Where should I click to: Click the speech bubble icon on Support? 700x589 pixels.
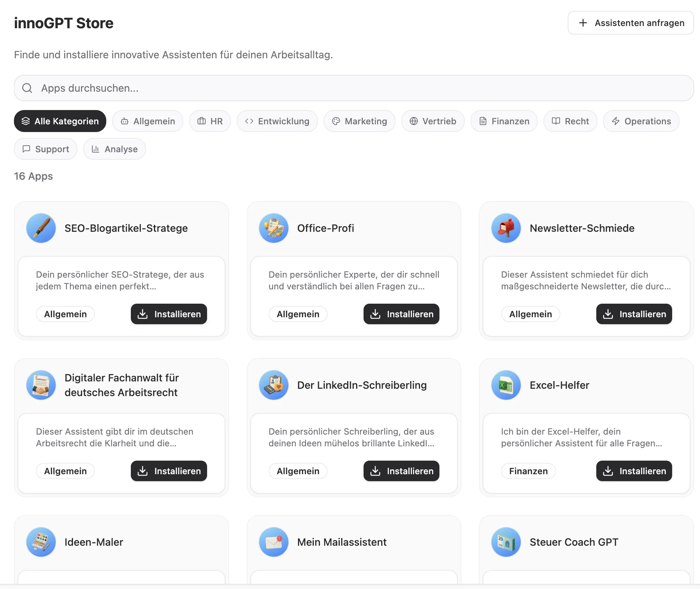(x=26, y=149)
